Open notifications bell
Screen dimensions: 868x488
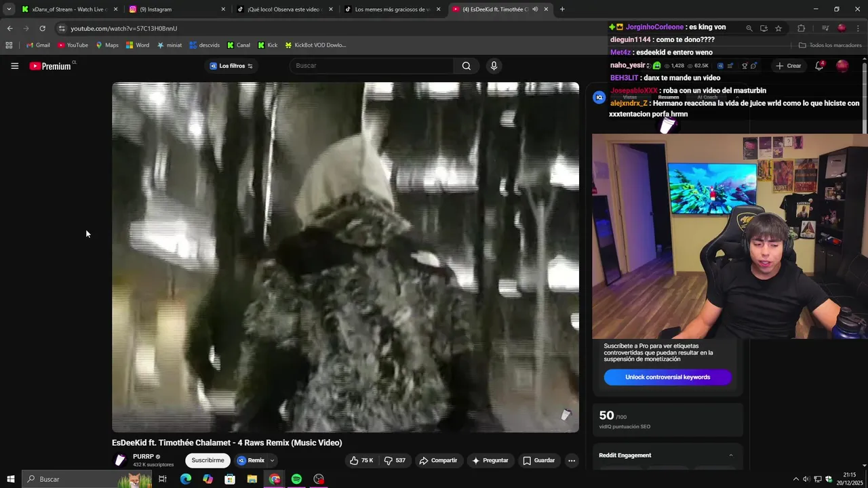(819, 66)
